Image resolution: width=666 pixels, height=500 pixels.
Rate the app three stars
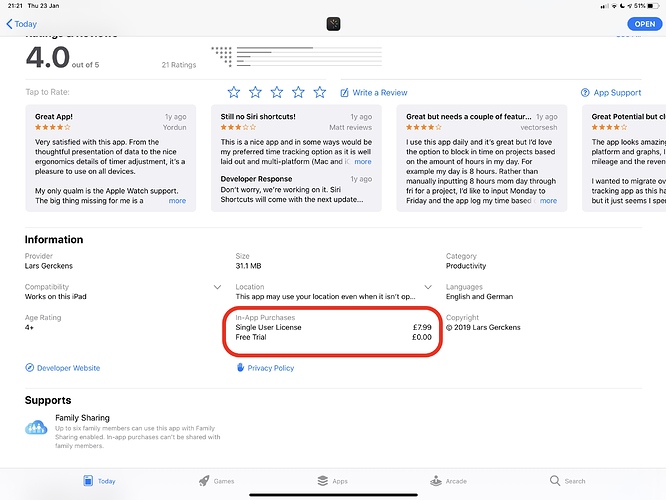pos(277,92)
